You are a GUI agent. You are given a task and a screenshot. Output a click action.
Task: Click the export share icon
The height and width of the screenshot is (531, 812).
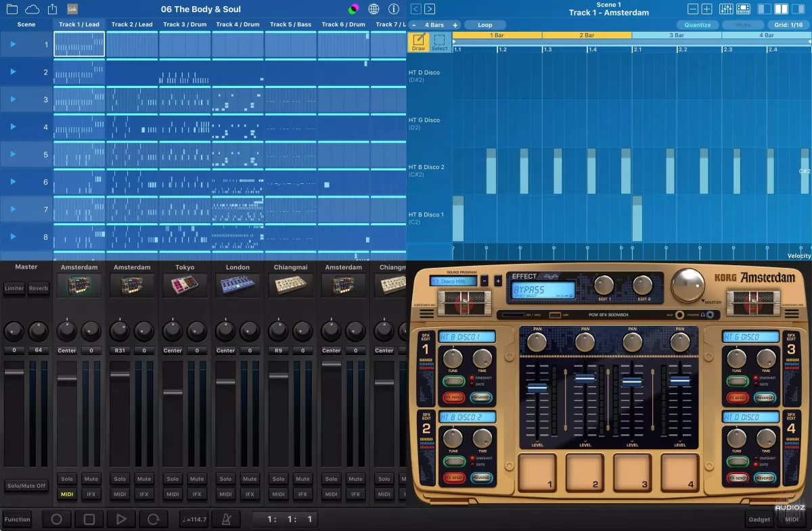click(x=53, y=9)
